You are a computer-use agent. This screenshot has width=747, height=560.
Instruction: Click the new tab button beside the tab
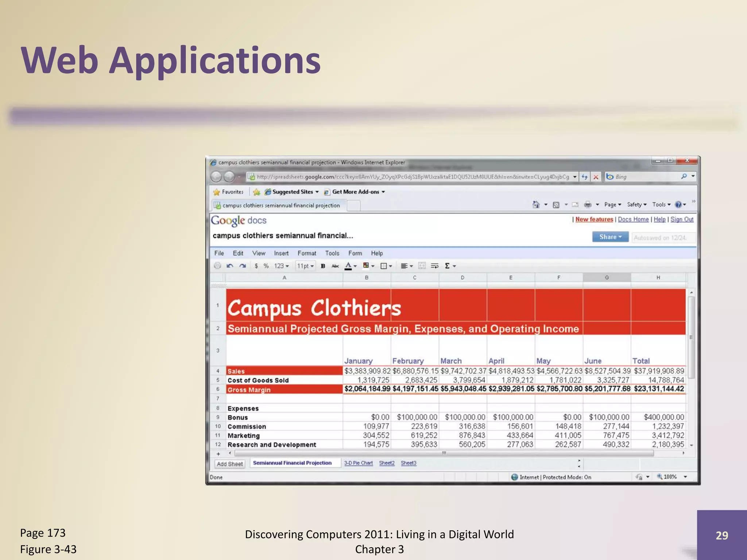[353, 206]
